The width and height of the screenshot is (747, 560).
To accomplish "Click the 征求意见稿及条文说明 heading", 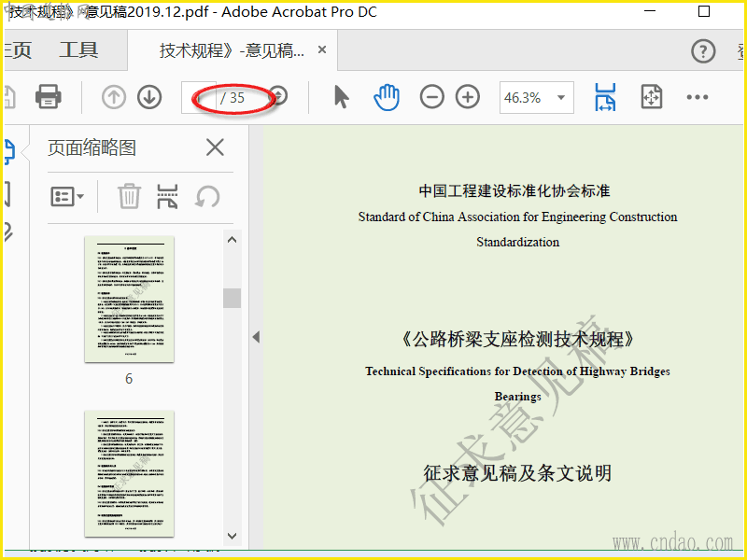I will pos(517,473).
